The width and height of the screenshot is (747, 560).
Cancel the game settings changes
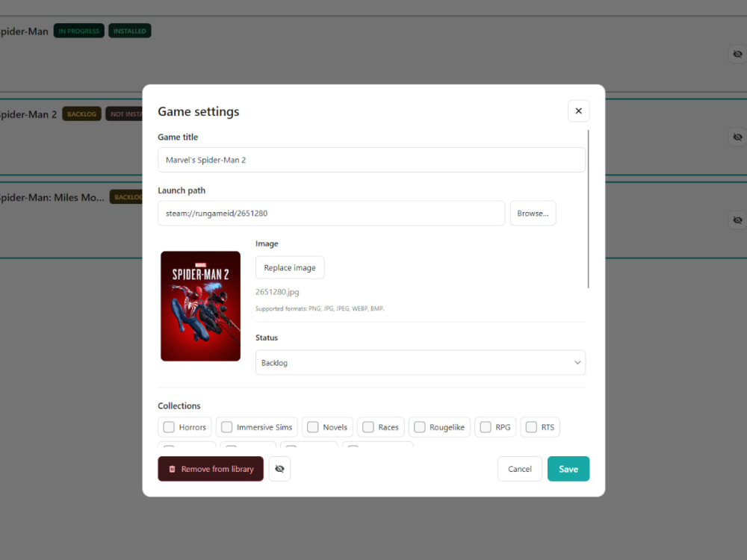pyautogui.click(x=520, y=469)
